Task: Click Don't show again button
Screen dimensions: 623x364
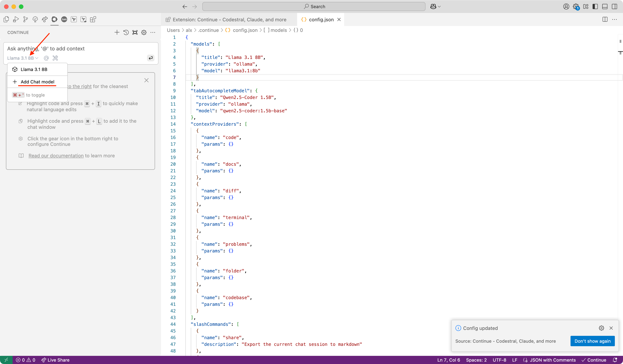Action: pyautogui.click(x=592, y=341)
